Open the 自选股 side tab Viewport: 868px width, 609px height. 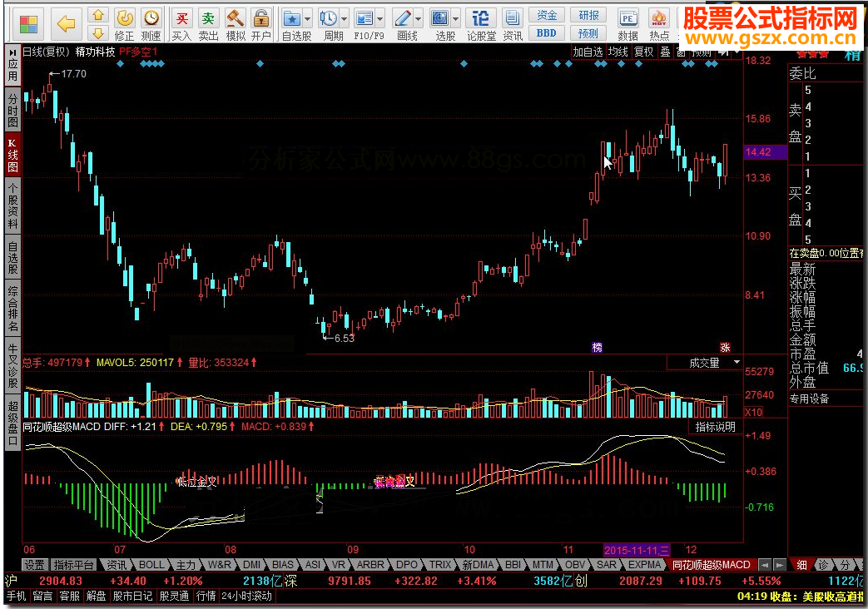pyautogui.click(x=12, y=257)
